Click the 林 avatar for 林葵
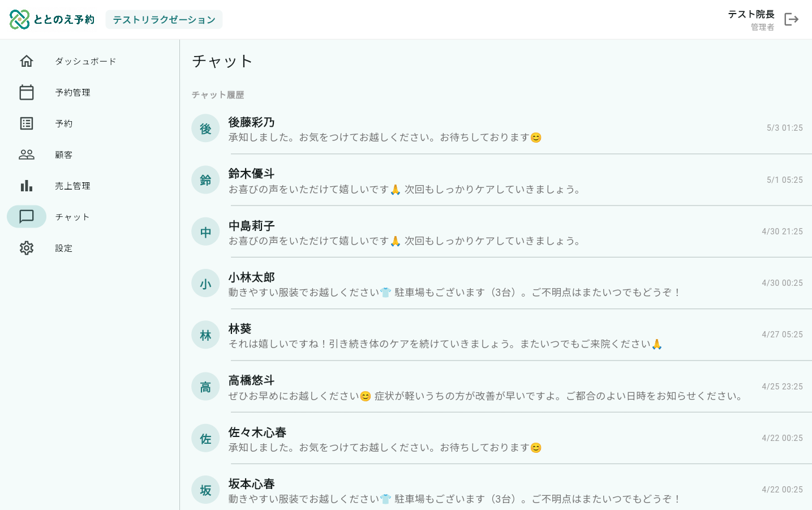 coord(205,335)
